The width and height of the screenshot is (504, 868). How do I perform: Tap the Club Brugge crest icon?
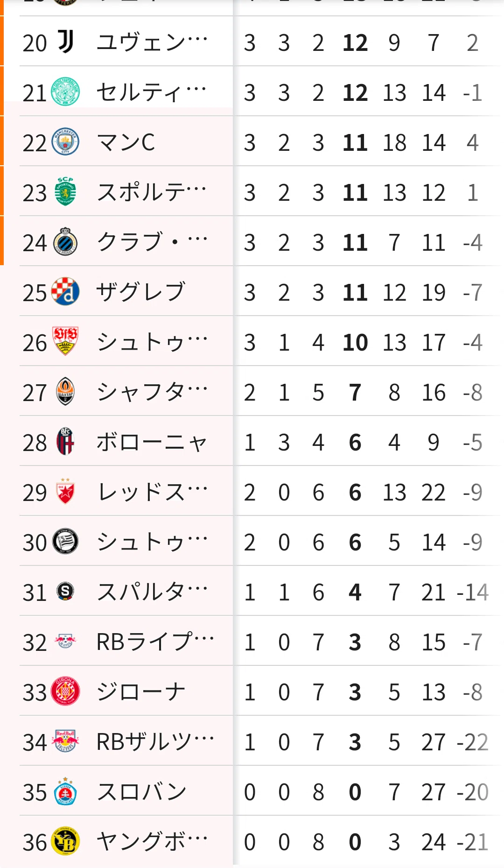pyautogui.click(x=65, y=241)
